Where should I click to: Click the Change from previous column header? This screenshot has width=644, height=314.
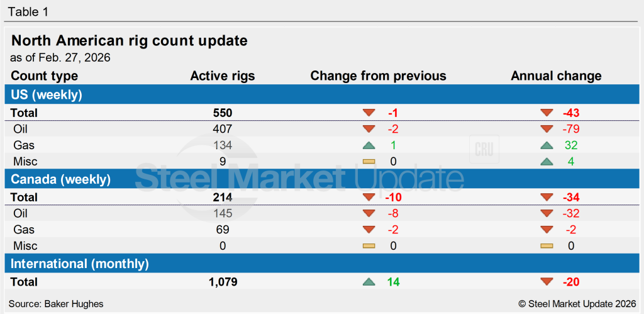click(378, 76)
